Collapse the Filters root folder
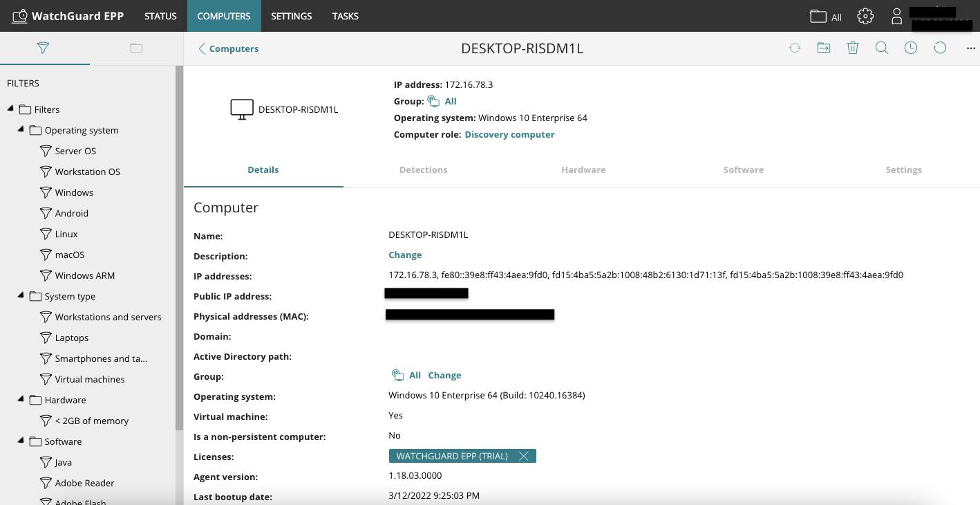 click(10, 109)
